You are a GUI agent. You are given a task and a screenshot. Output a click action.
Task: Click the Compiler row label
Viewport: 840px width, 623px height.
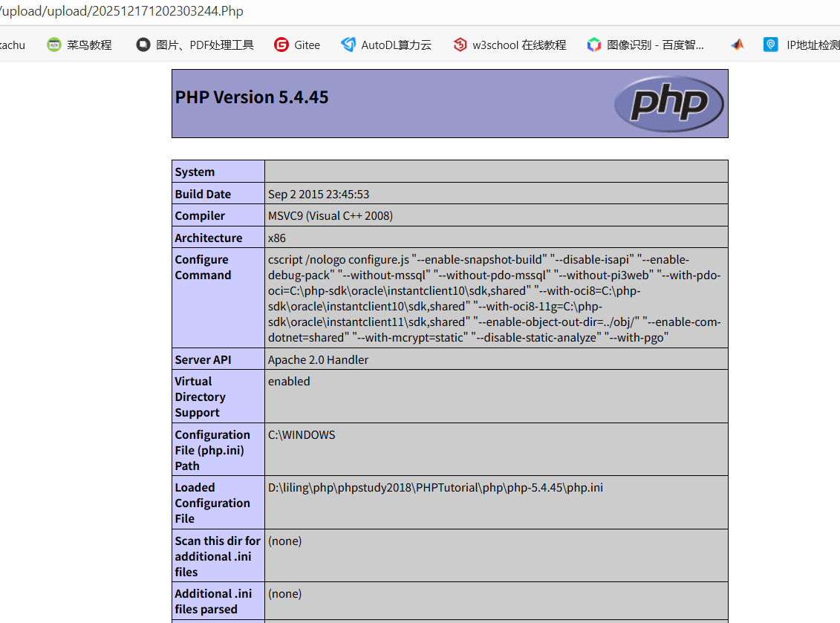point(200,215)
